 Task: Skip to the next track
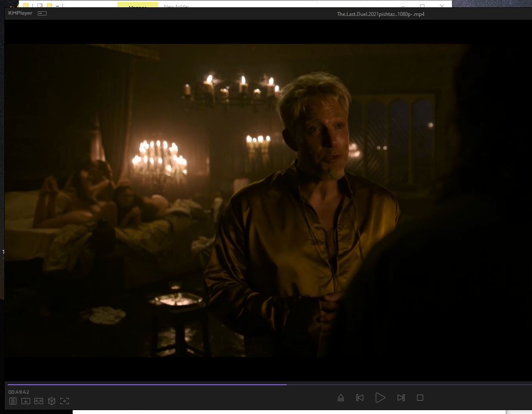click(x=401, y=398)
